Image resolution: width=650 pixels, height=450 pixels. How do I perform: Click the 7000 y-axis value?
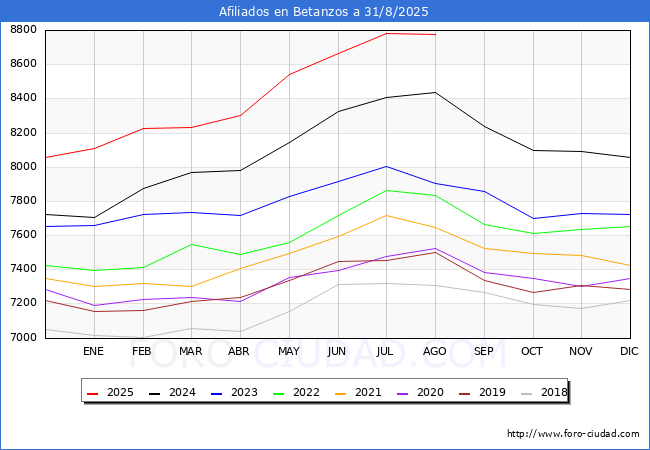tap(23, 337)
